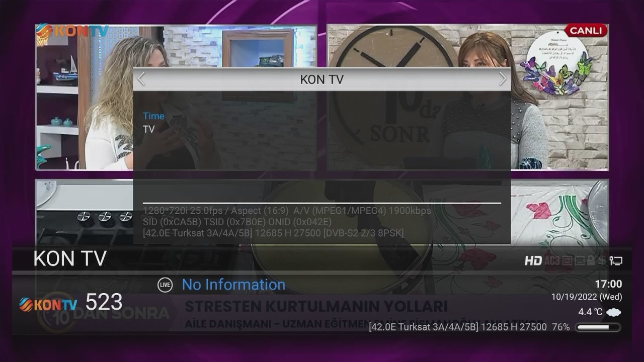Click the dimmed subtitle indicator icon
The image size is (644, 362).
[x=580, y=260]
